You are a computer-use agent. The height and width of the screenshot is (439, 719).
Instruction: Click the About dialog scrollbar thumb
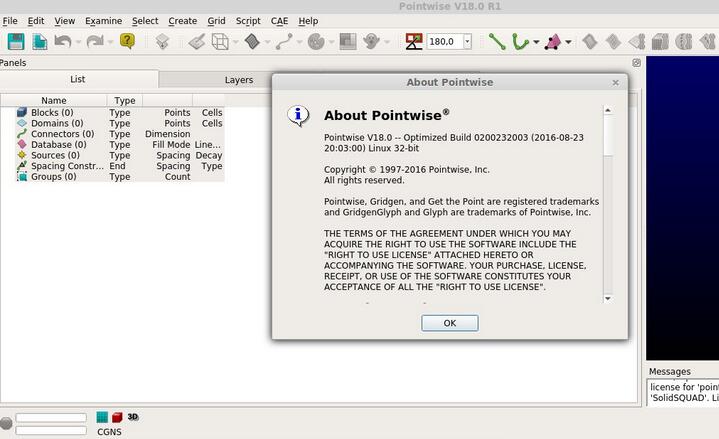pos(608,135)
